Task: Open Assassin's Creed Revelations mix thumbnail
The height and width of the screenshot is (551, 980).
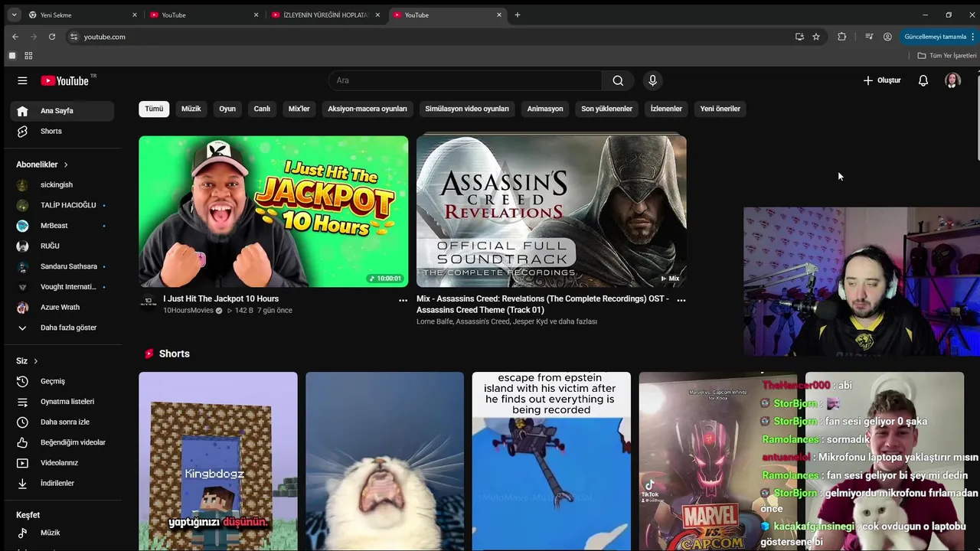Action: pos(551,212)
